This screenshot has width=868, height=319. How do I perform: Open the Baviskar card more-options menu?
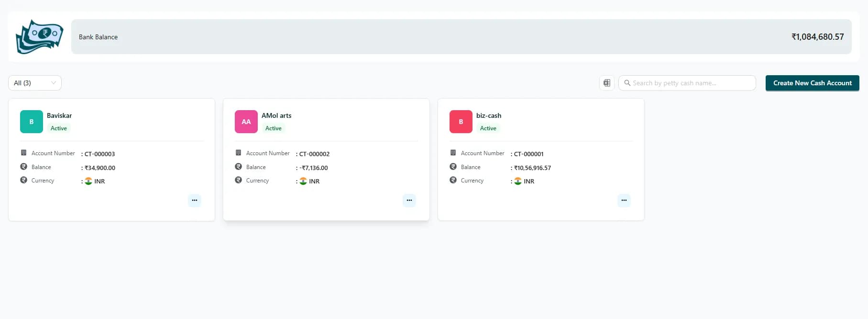point(195,200)
